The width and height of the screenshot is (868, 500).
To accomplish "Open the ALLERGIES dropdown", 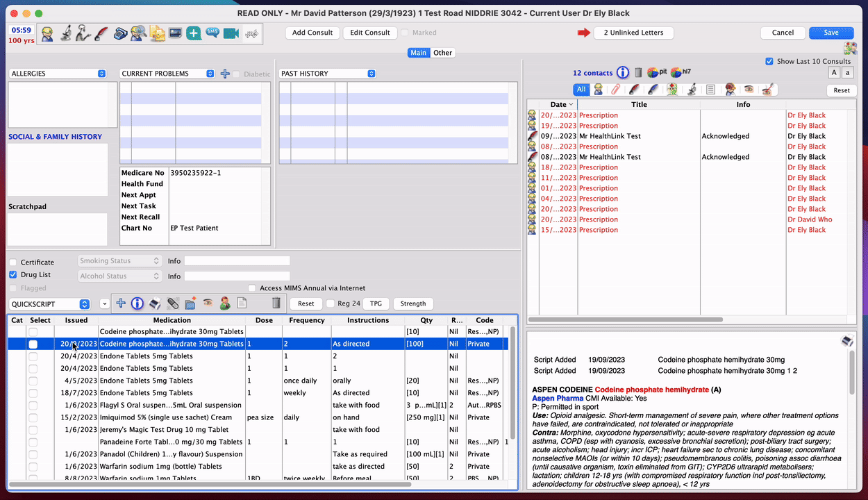I will pos(102,73).
